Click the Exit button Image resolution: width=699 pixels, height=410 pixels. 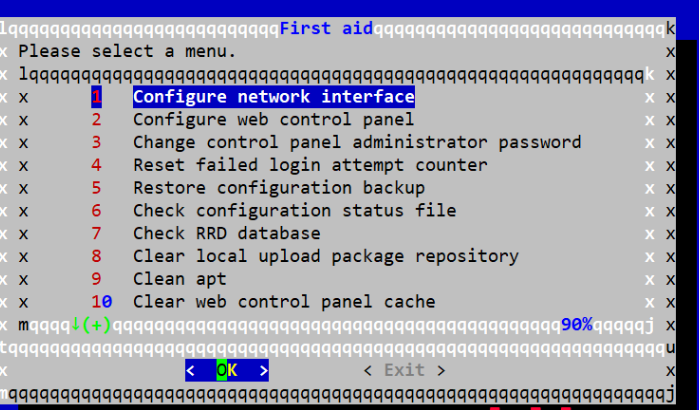pyautogui.click(x=404, y=370)
